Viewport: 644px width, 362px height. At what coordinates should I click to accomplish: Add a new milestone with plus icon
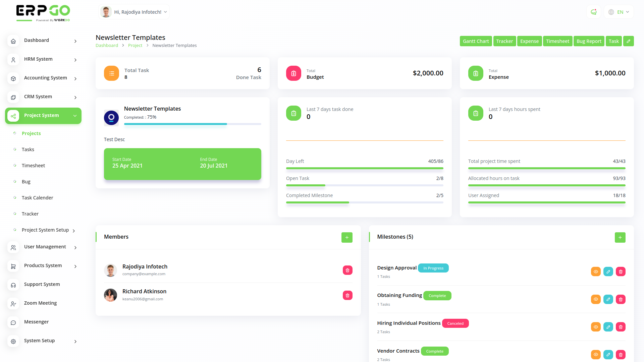tap(620, 237)
